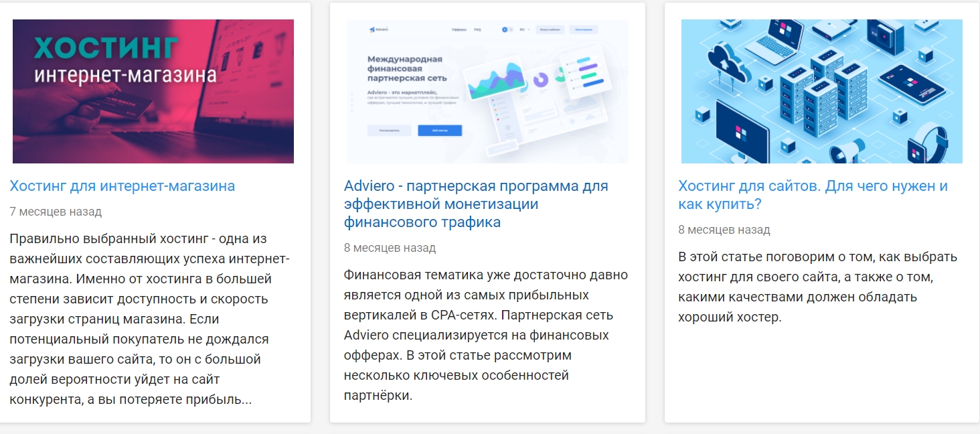Click the red dot in the dashboard mockup sidebar
980x434 pixels.
point(497,119)
